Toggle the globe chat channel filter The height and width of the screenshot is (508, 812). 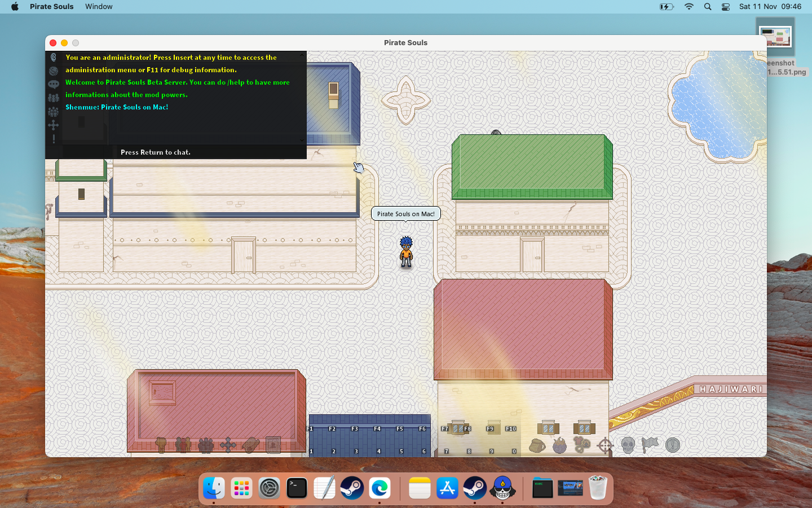[x=54, y=71]
